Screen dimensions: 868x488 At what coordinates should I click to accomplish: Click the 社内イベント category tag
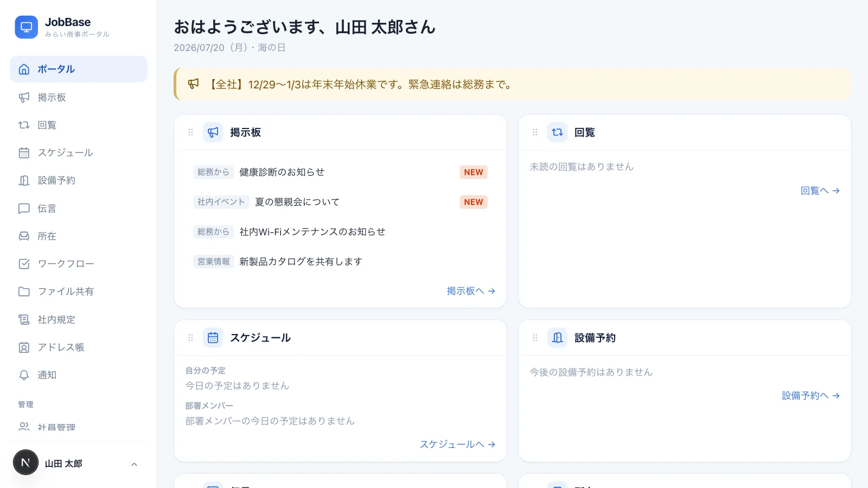point(221,202)
